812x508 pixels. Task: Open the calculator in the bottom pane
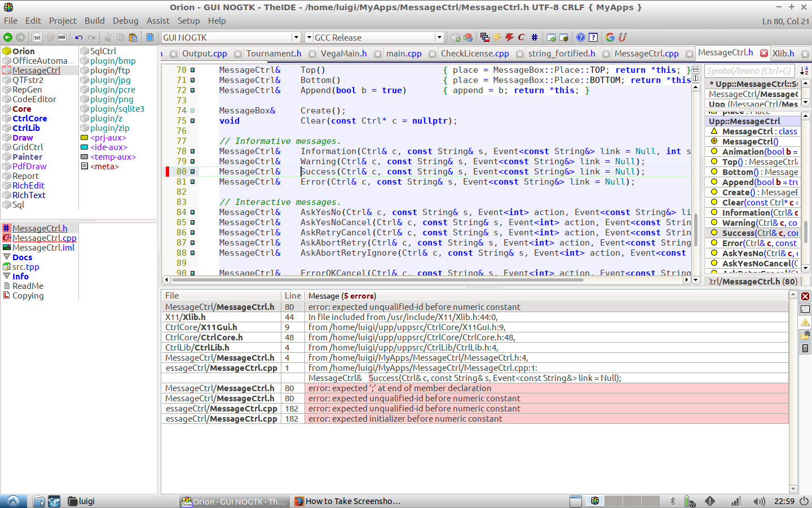pos(805,348)
